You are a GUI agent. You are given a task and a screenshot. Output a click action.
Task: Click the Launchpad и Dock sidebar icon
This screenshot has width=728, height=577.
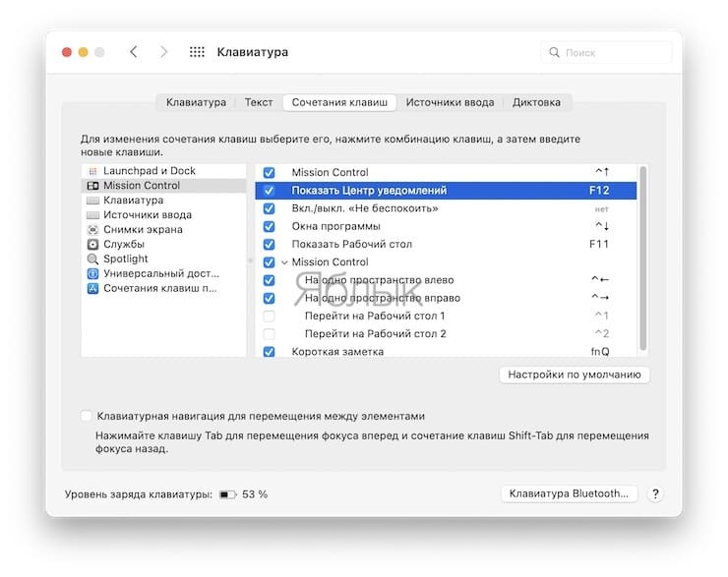(x=92, y=171)
